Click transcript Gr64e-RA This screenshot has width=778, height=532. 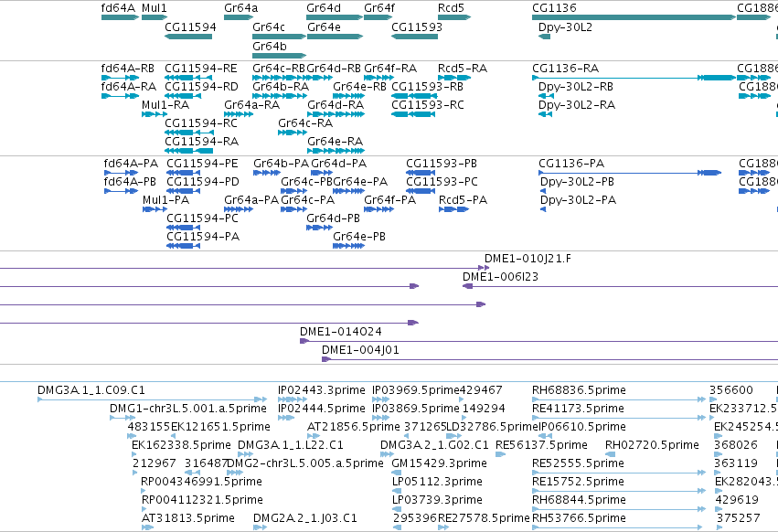coord(335,142)
